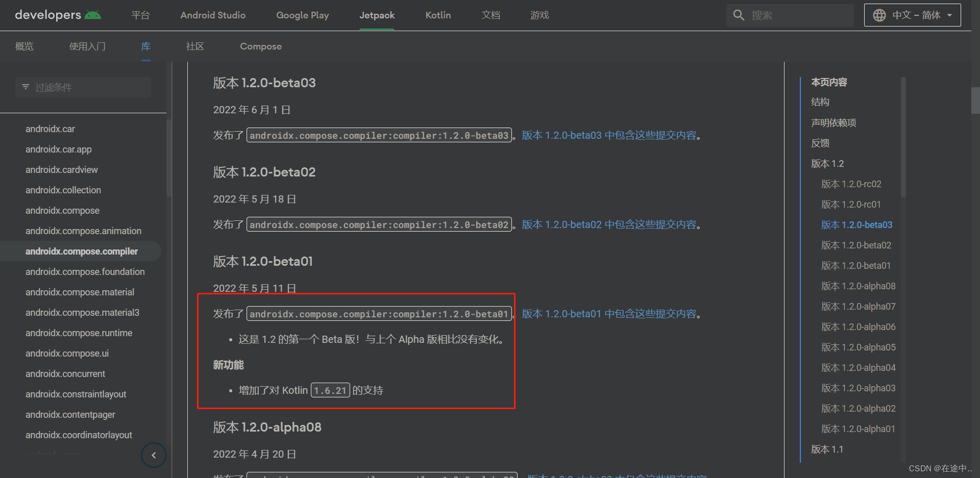Screen dimensions: 980x478
Task: Open androidx.cardview in sidebar
Action: tap(62, 170)
